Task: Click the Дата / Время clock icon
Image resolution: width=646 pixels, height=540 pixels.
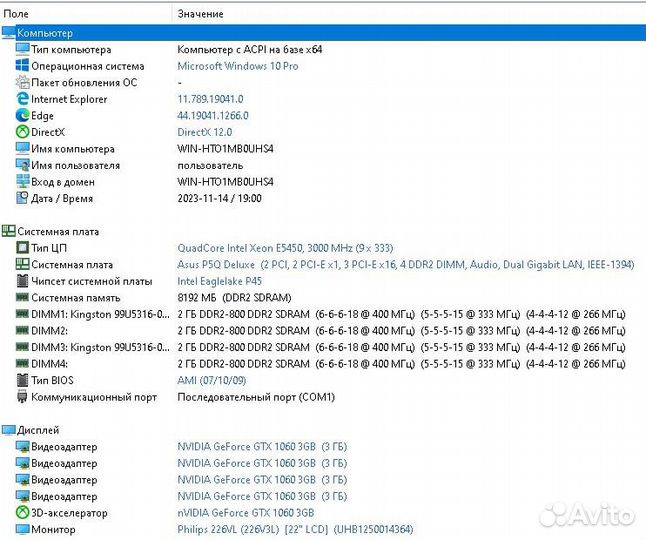Action: pyautogui.click(x=22, y=198)
